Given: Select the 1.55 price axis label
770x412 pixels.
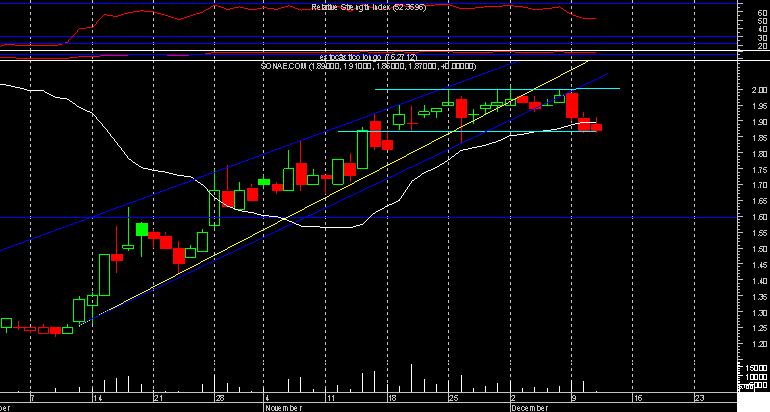Looking at the screenshot, I should [x=760, y=233].
